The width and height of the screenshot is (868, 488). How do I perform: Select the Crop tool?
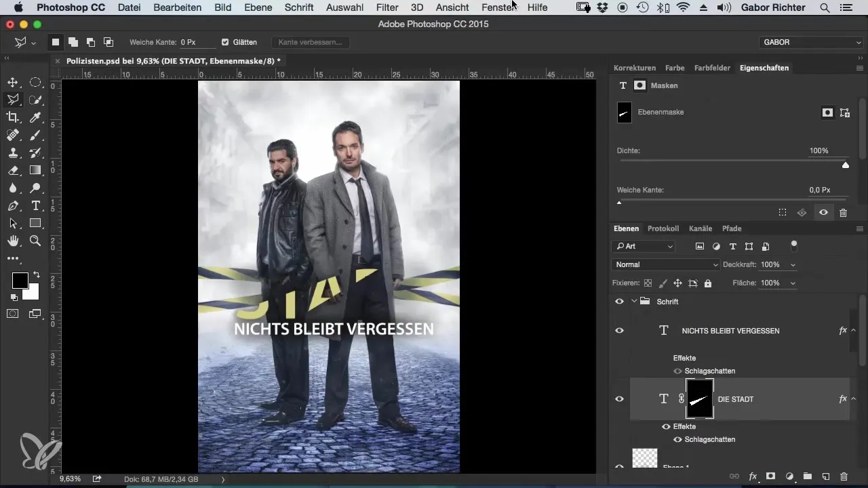(x=13, y=117)
